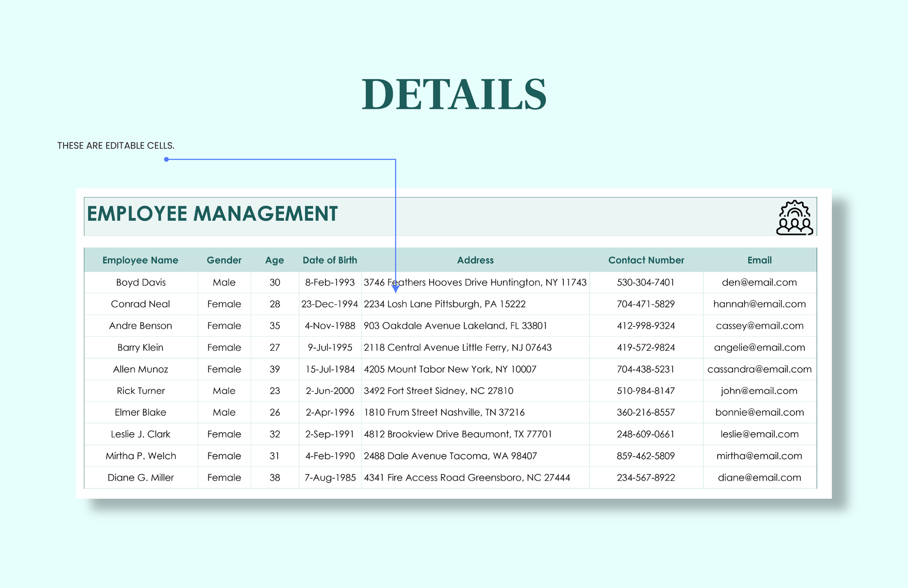Click the hannah@email.com cell
This screenshot has width=908, height=588.
click(760, 304)
